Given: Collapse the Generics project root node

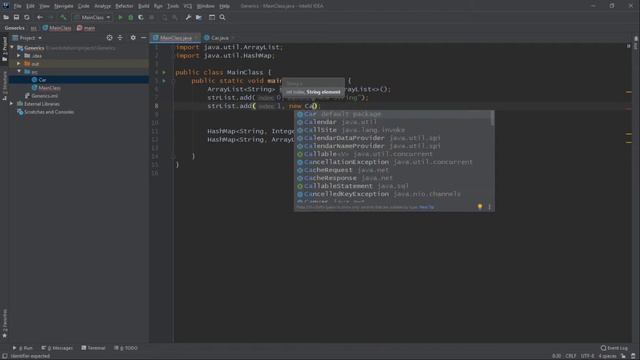Looking at the screenshot, I should pos(12,48).
